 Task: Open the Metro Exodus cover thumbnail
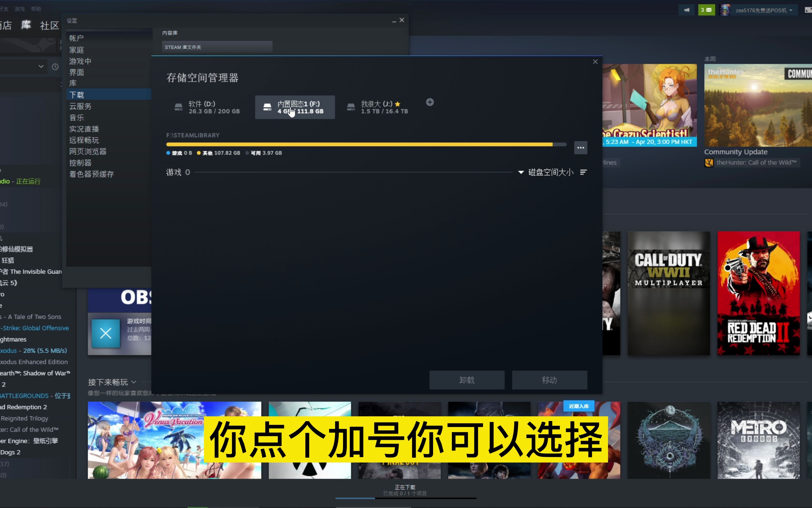758,440
